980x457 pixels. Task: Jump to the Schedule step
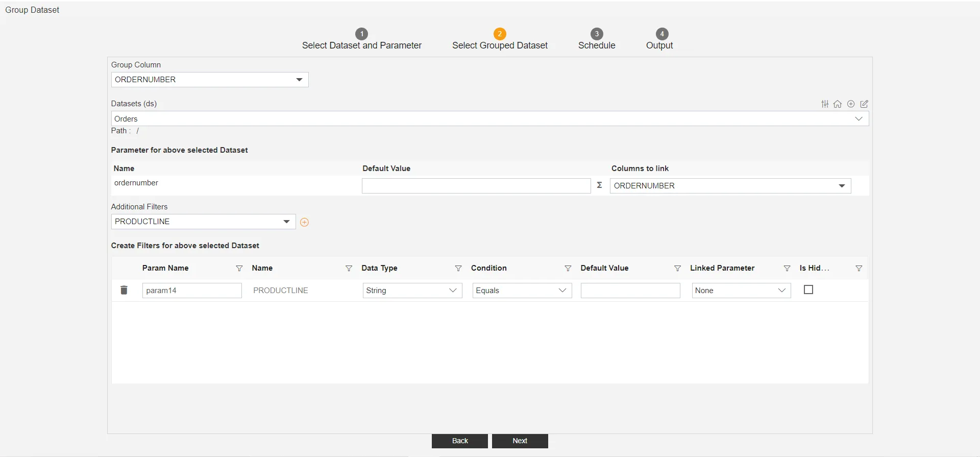(x=597, y=39)
